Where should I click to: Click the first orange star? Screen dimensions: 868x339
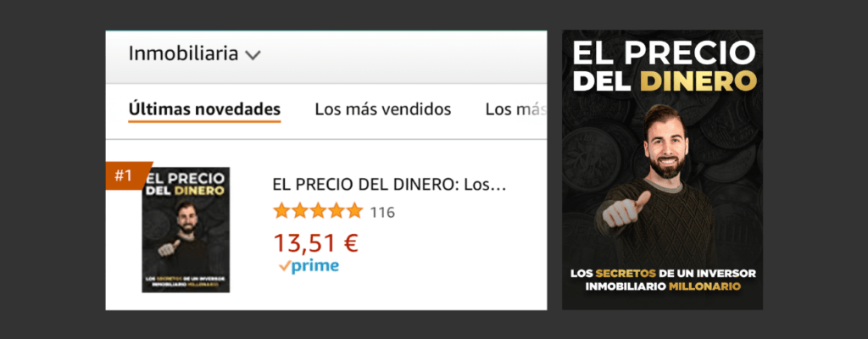[x=281, y=211]
